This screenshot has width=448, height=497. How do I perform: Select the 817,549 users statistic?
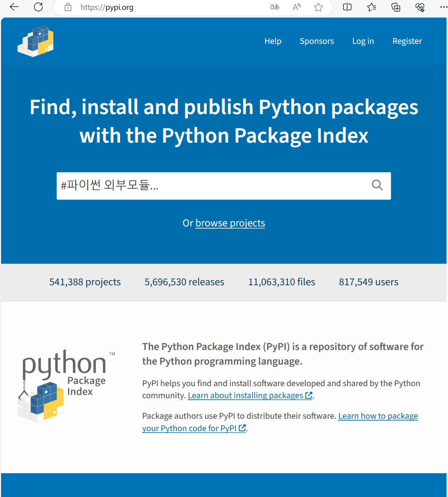pyautogui.click(x=368, y=282)
